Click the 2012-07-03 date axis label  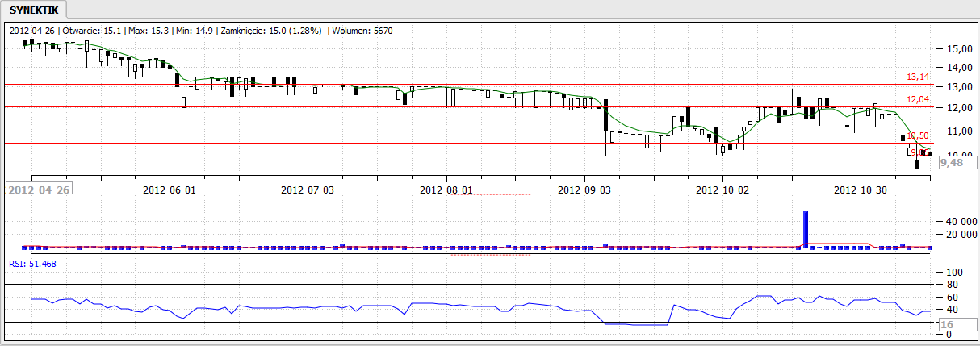(x=308, y=190)
